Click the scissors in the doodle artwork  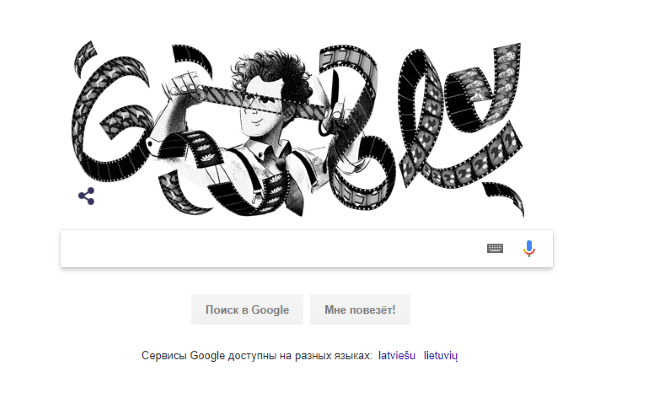click(336, 105)
